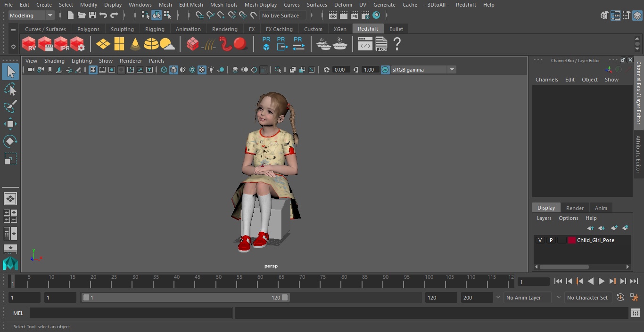Switch to the Sculpting shelf tab
The height and width of the screenshot is (332, 644).
(122, 29)
